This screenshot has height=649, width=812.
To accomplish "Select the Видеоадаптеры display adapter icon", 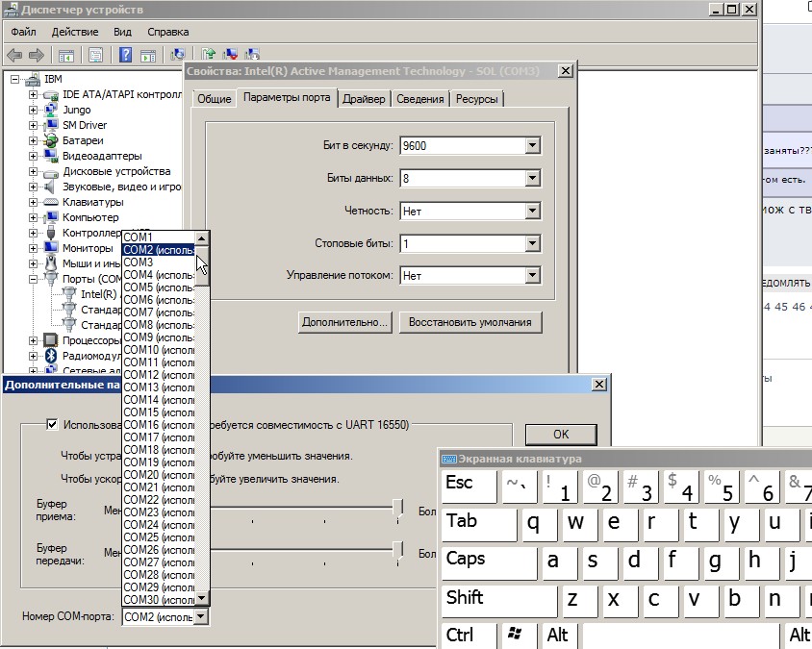I will (x=51, y=156).
